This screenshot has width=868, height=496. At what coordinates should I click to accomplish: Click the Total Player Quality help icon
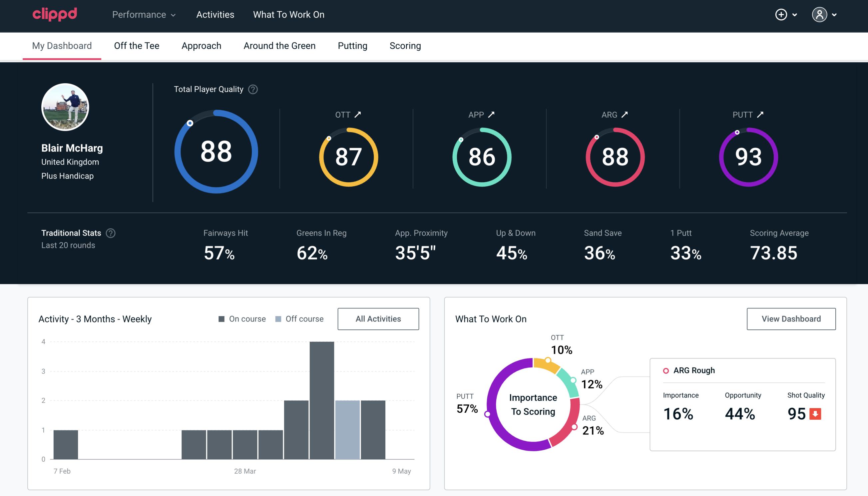251,89
